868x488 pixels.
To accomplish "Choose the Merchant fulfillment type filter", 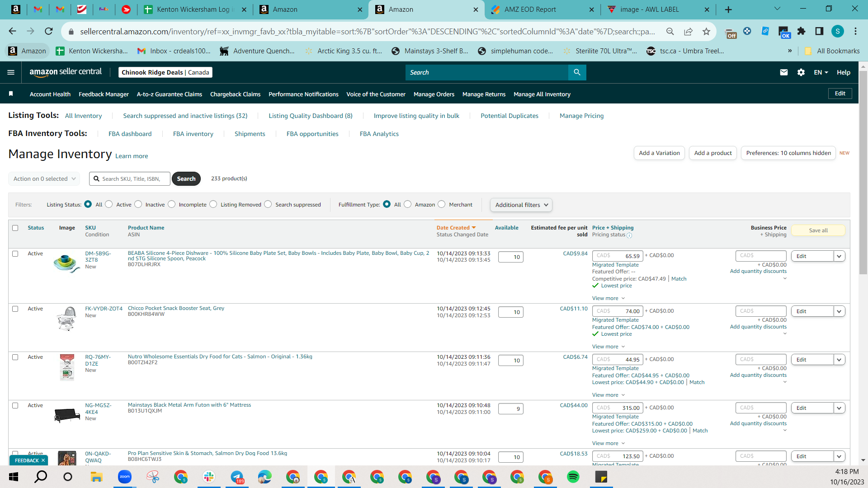I will click(x=442, y=204).
